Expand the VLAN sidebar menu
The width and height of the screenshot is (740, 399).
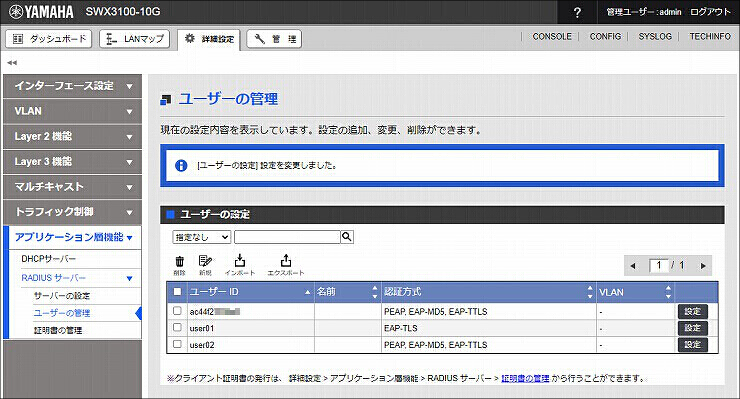(x=72, y=111)
